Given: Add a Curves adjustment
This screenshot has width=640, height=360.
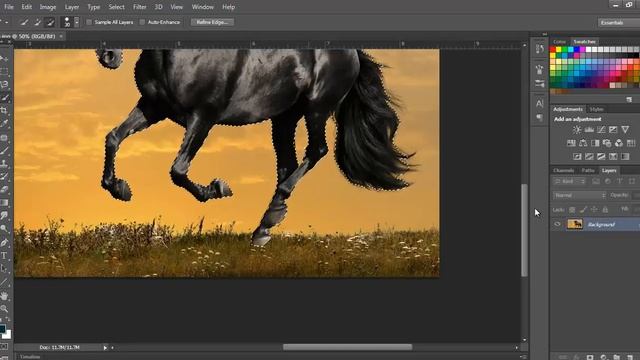Looking at the screenshot, I should point(601,129).
